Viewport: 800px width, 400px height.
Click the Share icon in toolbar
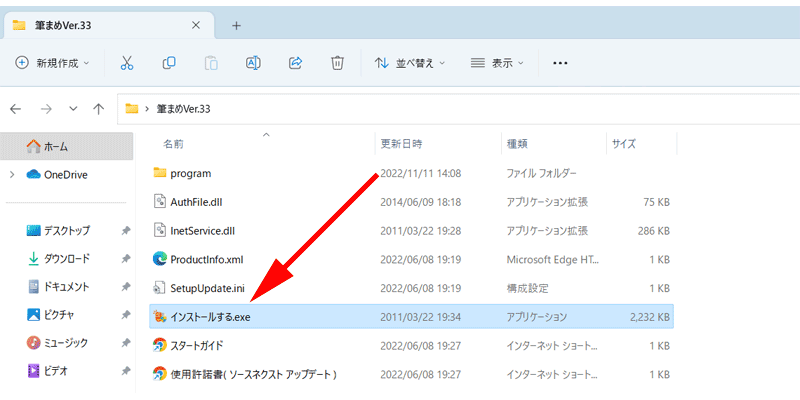pos(295,63)
